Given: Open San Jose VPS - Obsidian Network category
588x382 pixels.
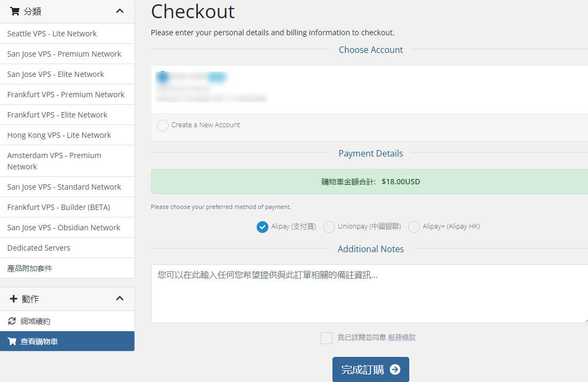Looking at the screenshot, I should tap(67, 228).
